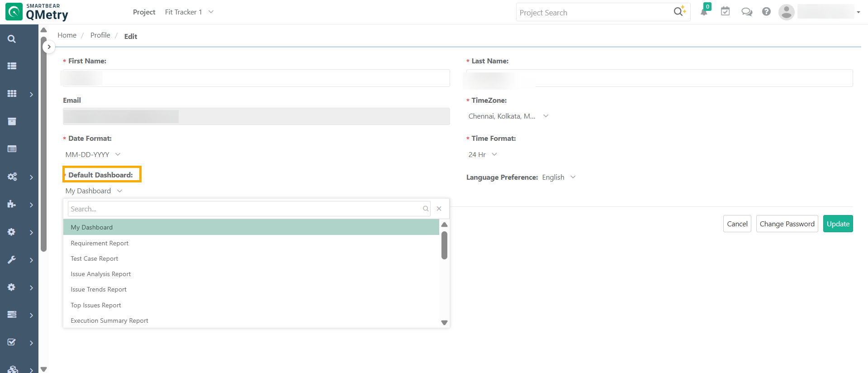Open the archive box icon in sidebar
This screenshot has height=373, width=868.
(x=12, y=121)
